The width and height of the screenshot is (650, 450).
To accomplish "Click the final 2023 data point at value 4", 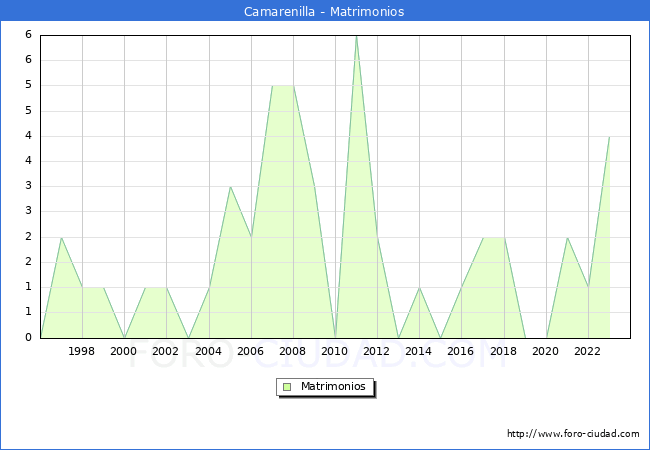I will 609,137.
